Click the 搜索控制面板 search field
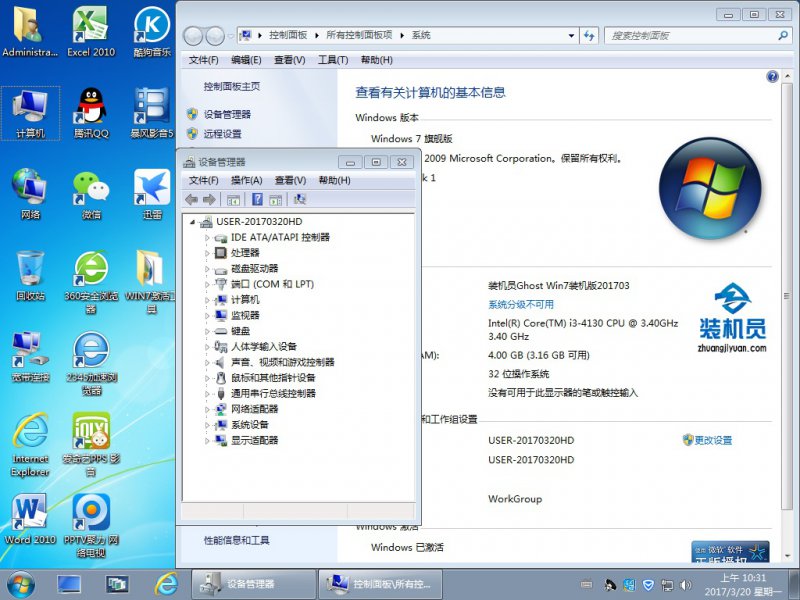The height and width of the screenshot is (600, 800). click(x=697, y=36)
